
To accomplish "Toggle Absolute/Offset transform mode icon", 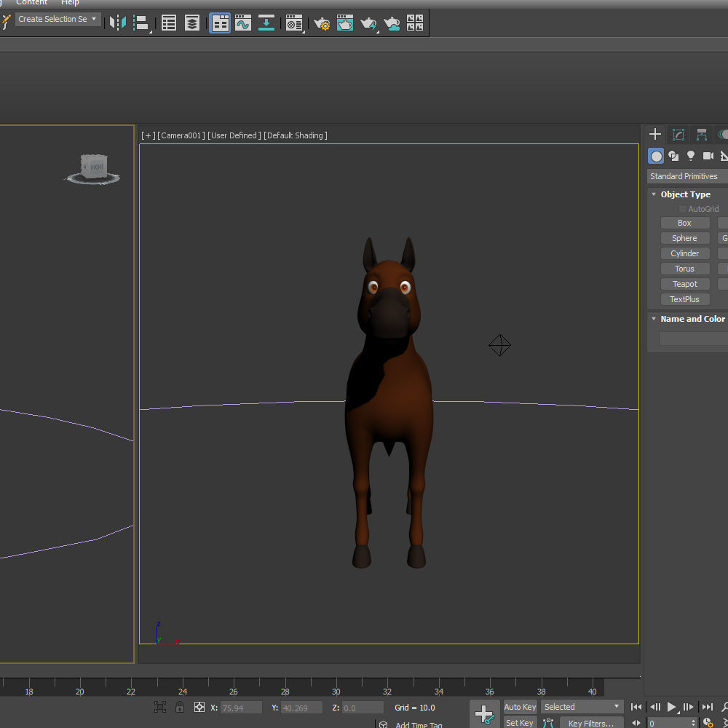I will click(x=199, y=707).
